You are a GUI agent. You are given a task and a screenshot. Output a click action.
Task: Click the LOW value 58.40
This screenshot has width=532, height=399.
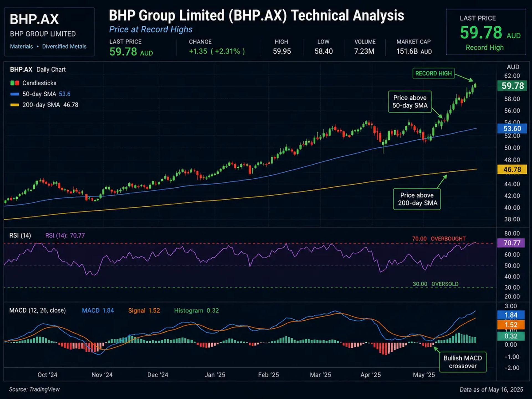tap(324, 51)
